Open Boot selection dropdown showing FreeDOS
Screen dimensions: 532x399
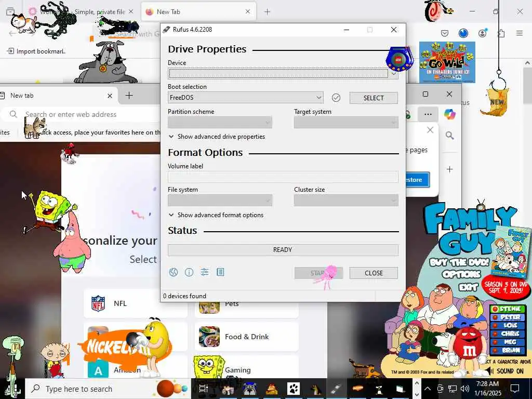pyautogui.click(x=245, y=98)
